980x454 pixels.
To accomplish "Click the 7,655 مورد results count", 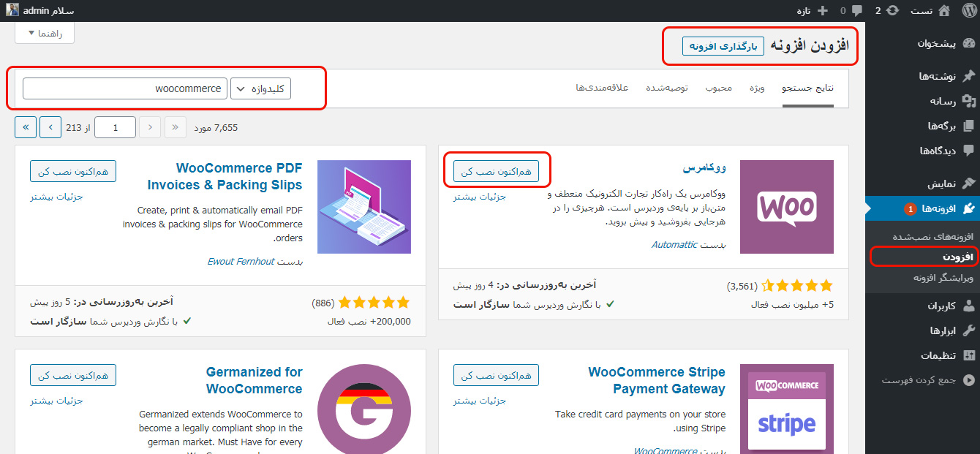I will tap(216, 127).
